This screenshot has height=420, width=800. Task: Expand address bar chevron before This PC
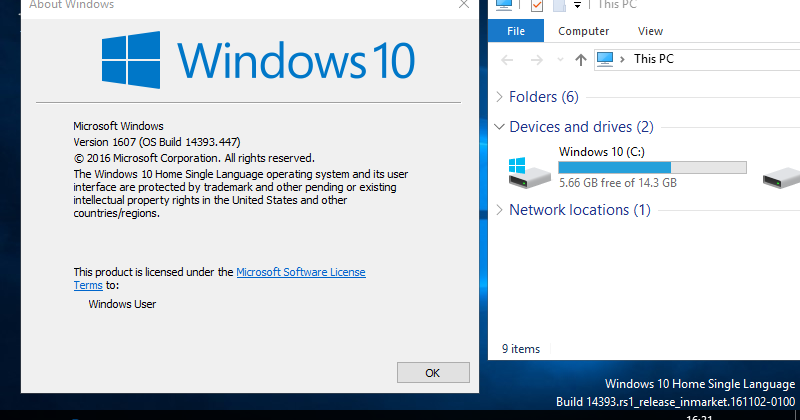point(622,60)
